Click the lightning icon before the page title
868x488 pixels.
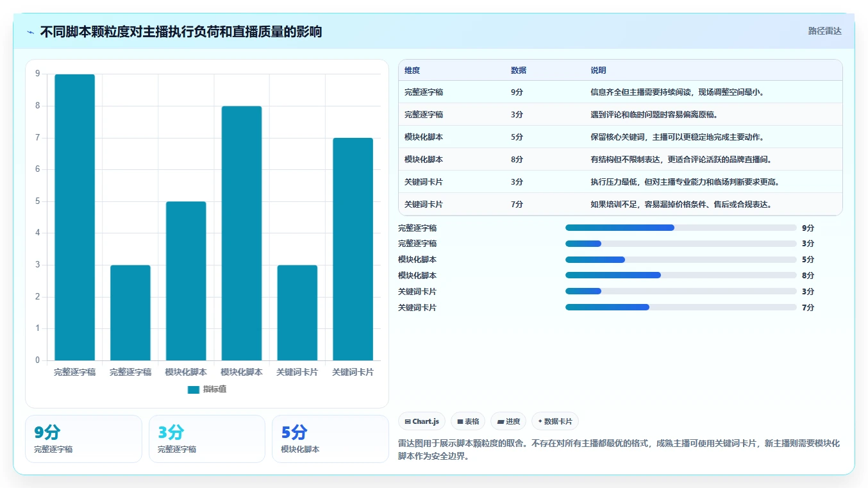pyautogui.click(x=31, y=31)
